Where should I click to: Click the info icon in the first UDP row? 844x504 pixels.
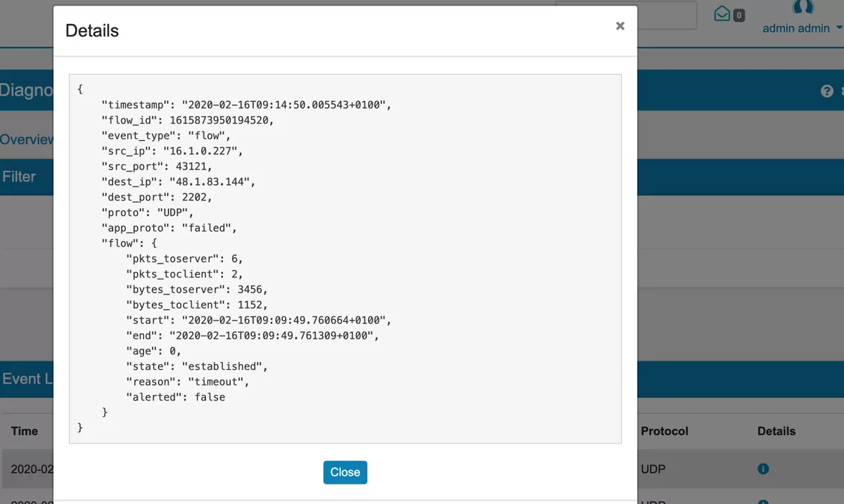pyautogui.click(x=763, y=469)
